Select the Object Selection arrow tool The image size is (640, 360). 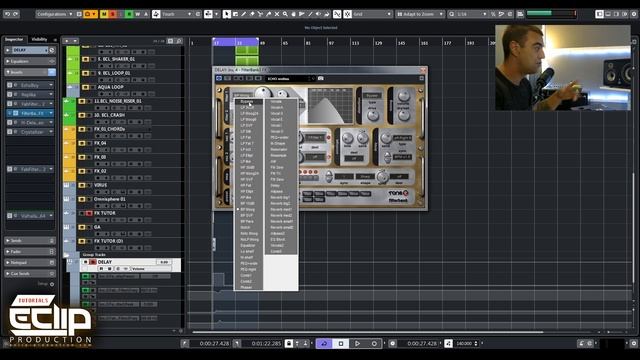227,14
